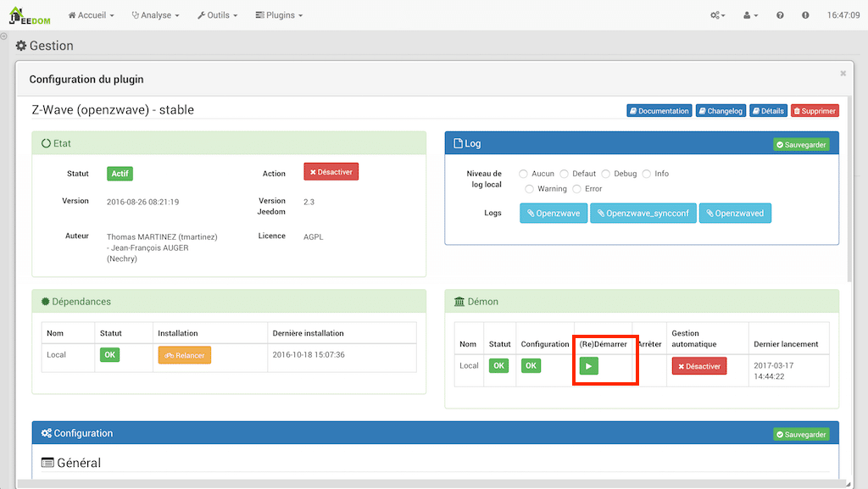Open the plugin Documentation
This screenshot has width=868, height=489.
pyautogui.click(x=659, y=111)
